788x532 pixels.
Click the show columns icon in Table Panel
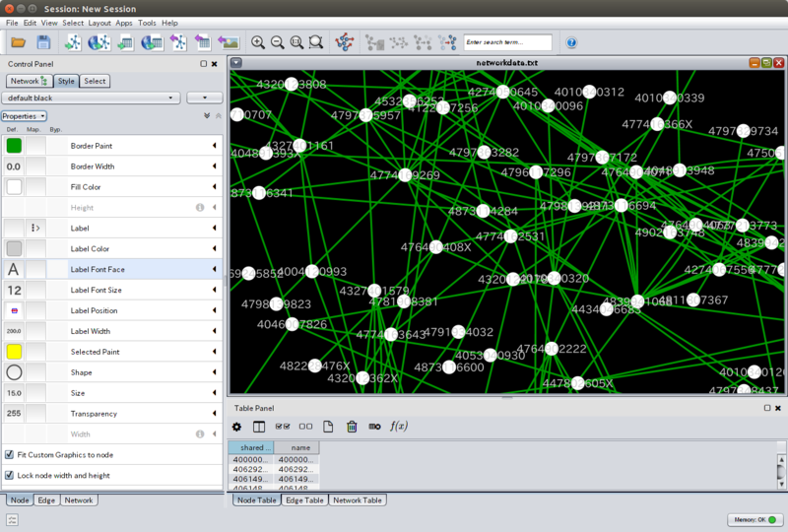259,427
